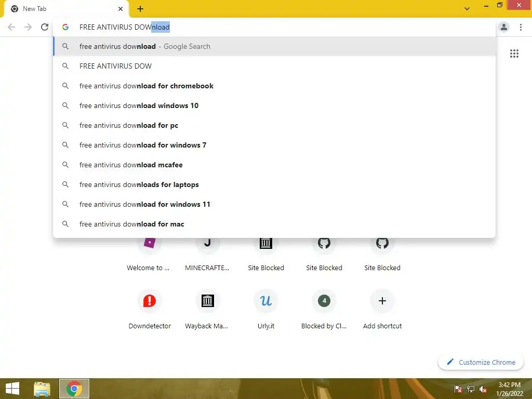Open the Downdetector shortcut
532x399 pixels.
149,310
